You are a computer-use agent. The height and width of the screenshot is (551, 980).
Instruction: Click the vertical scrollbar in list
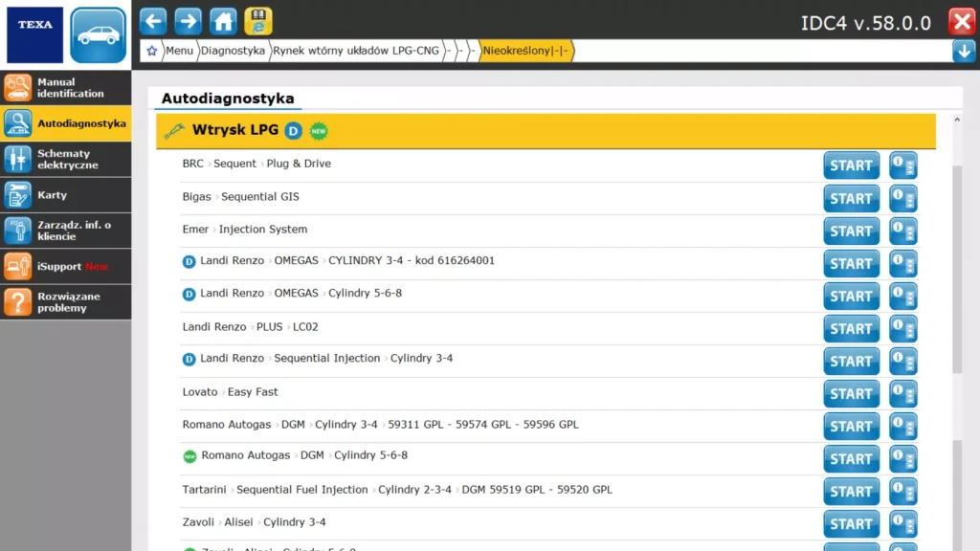957,268
